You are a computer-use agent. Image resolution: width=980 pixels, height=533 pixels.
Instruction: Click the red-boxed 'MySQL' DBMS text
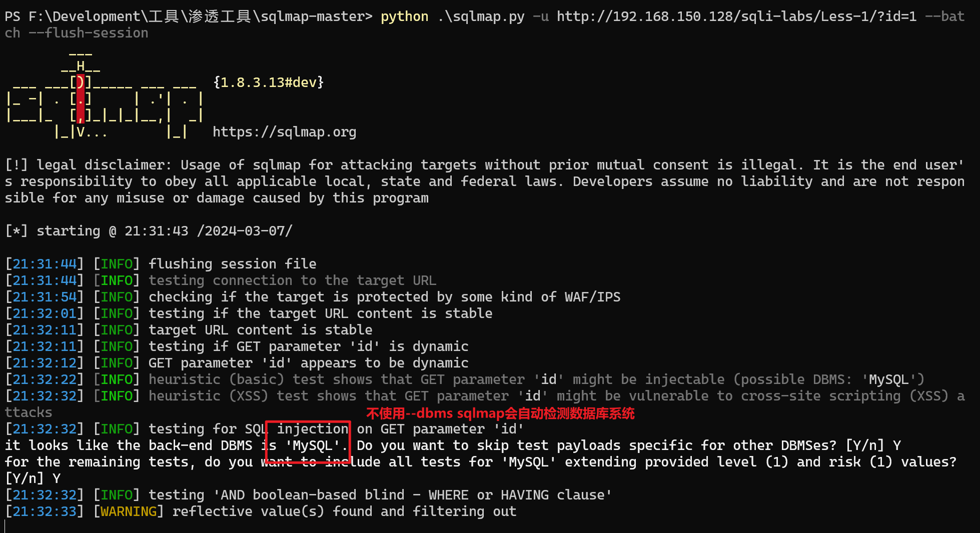(x=313, y=445)
